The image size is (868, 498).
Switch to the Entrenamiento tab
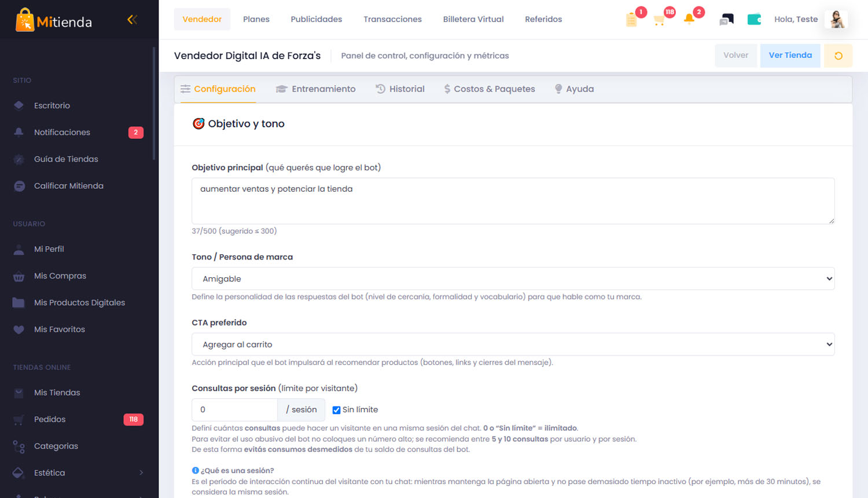(316, 89)
